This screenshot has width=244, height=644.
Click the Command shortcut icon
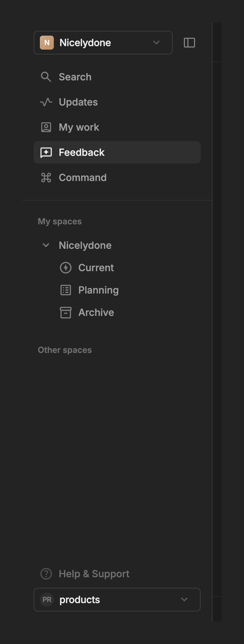(46, 178)
